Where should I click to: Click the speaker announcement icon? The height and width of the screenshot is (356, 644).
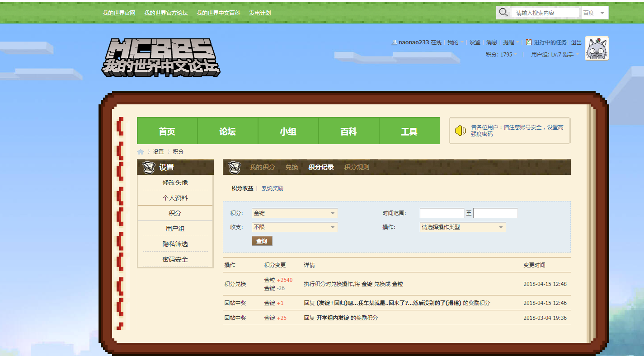460,131
